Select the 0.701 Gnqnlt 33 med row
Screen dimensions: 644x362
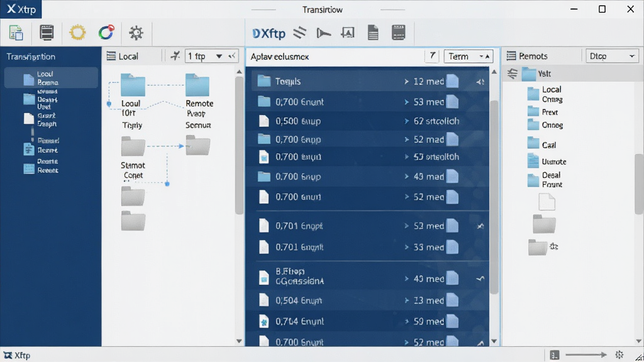point(367,247)
